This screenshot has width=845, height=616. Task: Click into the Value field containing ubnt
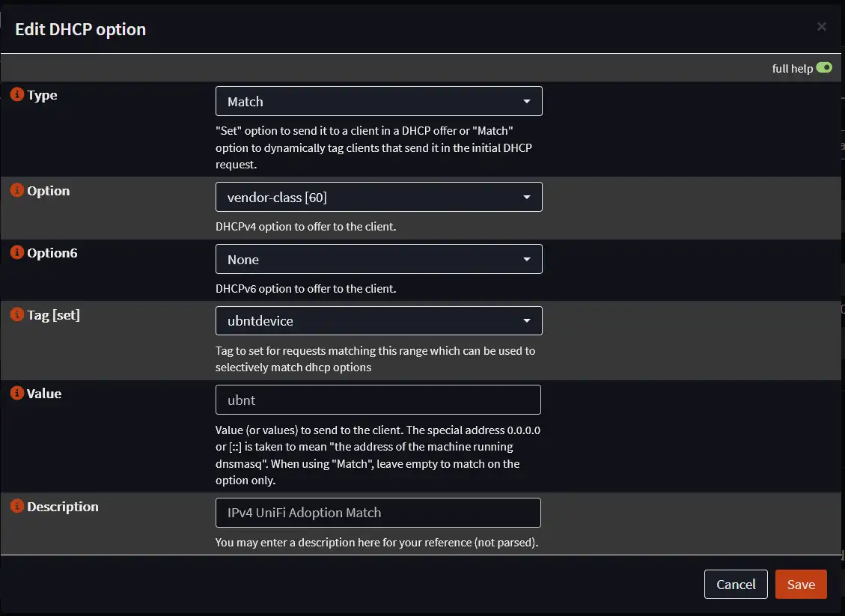378,400
